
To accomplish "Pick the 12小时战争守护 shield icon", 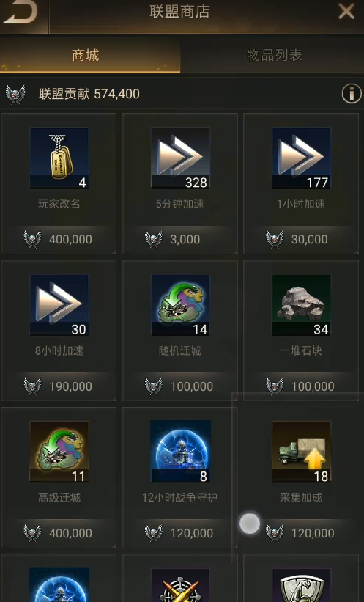I will (180, 452).
